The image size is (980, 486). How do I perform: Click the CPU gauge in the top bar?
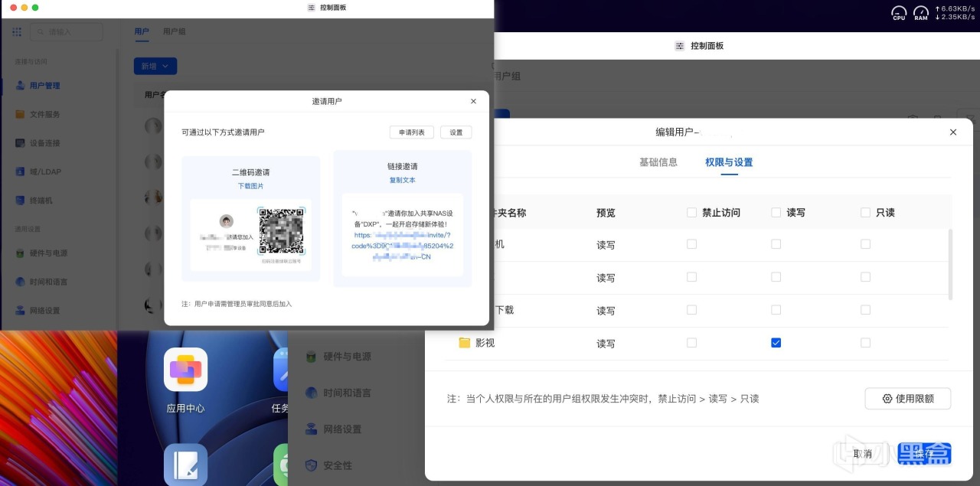[899, 13]
